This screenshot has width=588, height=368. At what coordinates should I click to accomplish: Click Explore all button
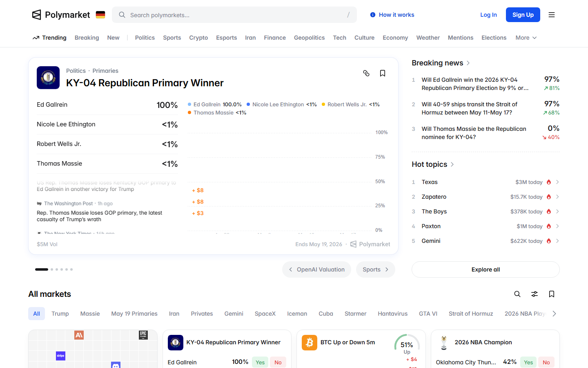[486, 269]
